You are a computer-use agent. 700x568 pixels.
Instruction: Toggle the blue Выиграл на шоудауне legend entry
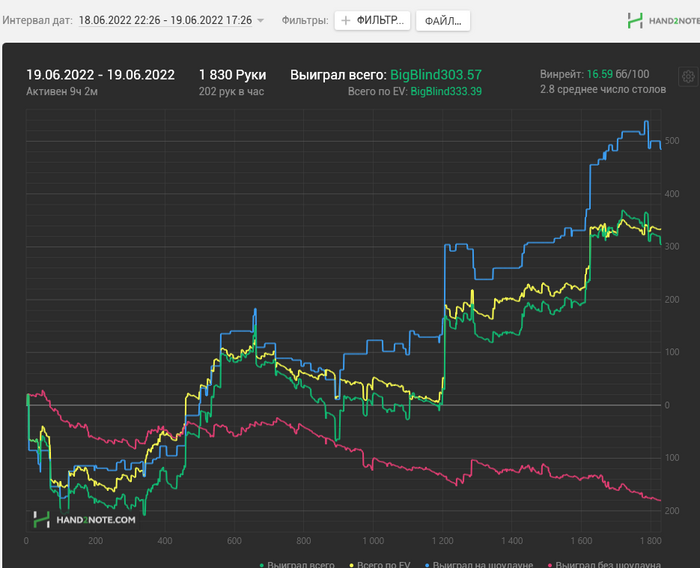coord(479,564)
